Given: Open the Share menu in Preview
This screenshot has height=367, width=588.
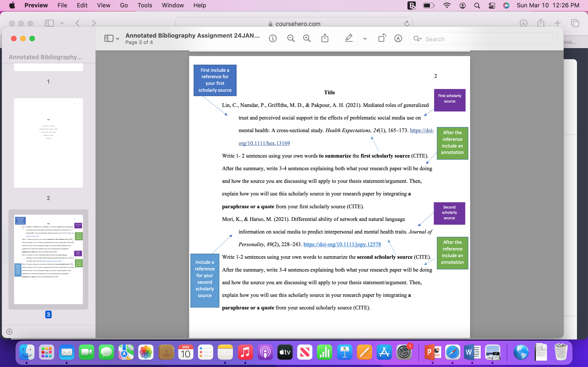Looking at the screenshot, I should point(325,38).
